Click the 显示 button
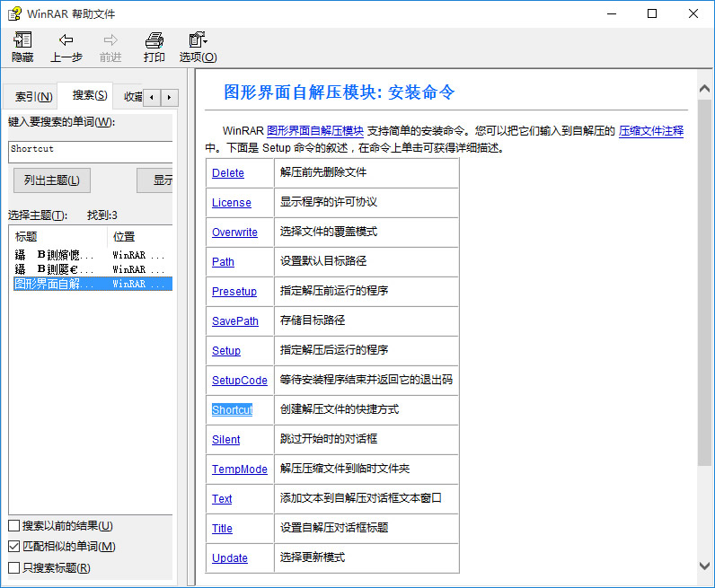The image size is (715, 588). pos(155,180)
